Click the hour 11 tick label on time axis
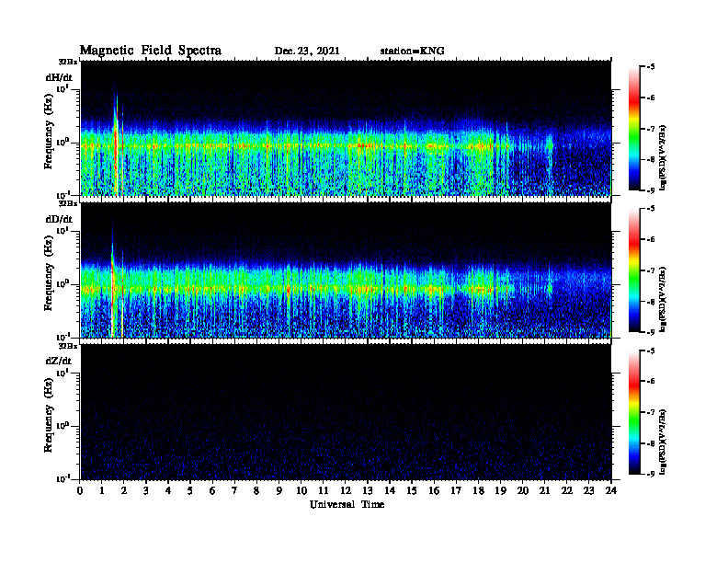The image size is (728, 563). (x=324, y=490)
